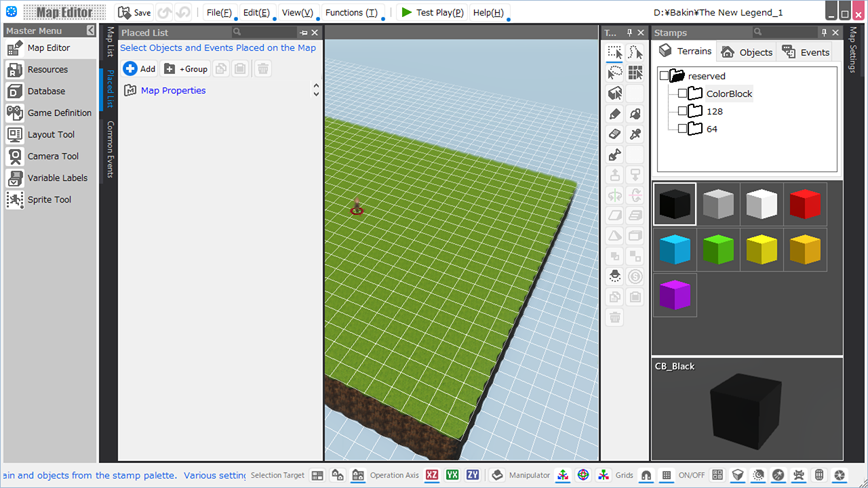Open the Camera Tool
Image resolution: width=868 pixels, height=488 pixels.
pyautogui.click(x=52, y=157)
